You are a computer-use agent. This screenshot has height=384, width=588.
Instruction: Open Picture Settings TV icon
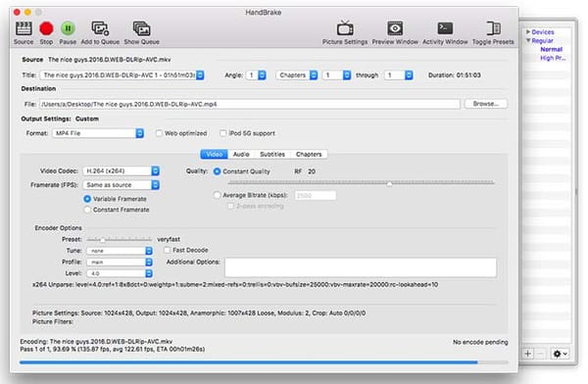(345, 28)
